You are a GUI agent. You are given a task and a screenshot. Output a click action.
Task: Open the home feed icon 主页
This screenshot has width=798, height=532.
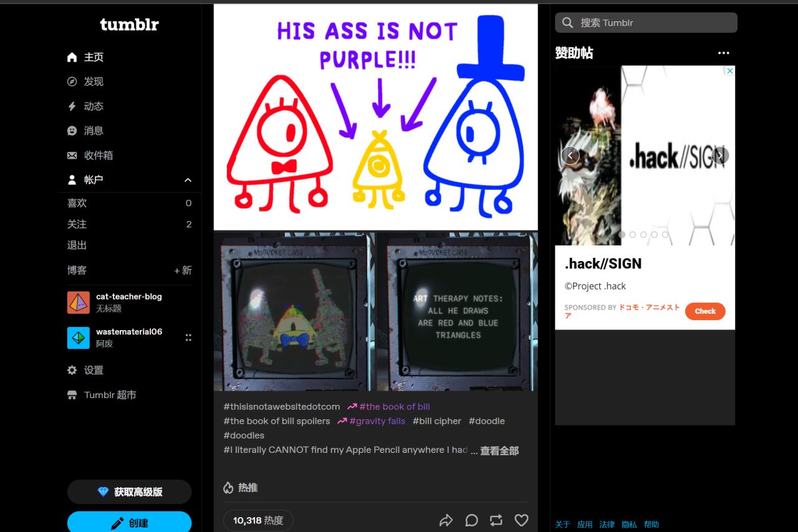[72, 57]
